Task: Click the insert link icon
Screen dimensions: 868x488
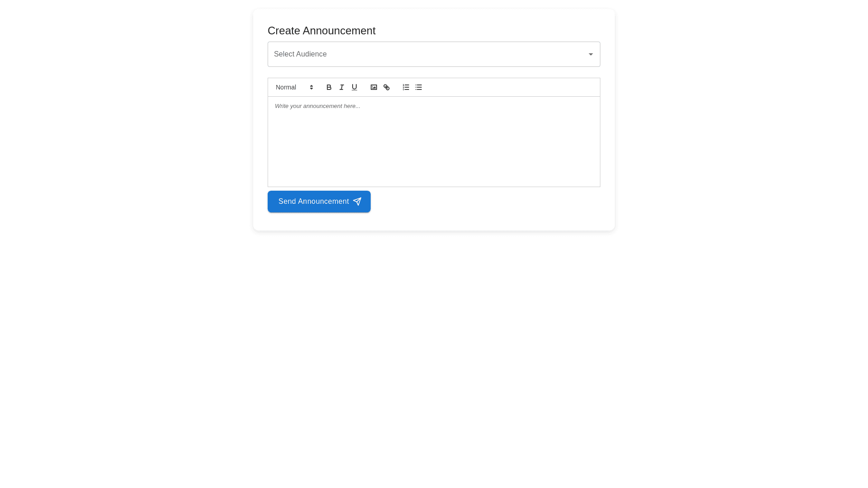Action: point(386,87)
